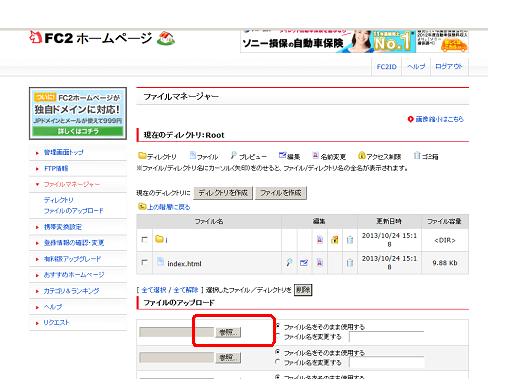
Task: Click the preview magnifier icon for index.html
Action: (x=289, y=262)
